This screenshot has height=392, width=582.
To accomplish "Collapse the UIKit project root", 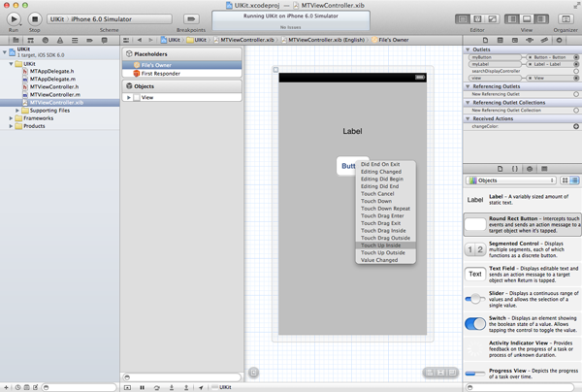I will point(5,52).
